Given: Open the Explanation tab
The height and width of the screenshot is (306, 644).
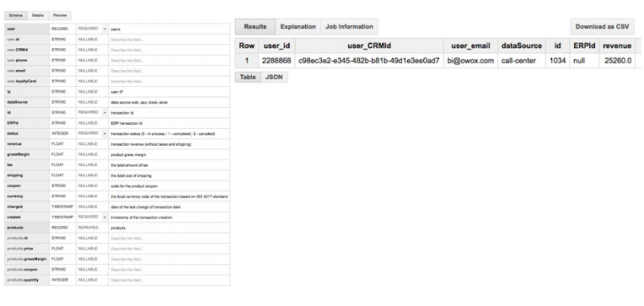Looking at the screenshot, I should click(298, 27).
